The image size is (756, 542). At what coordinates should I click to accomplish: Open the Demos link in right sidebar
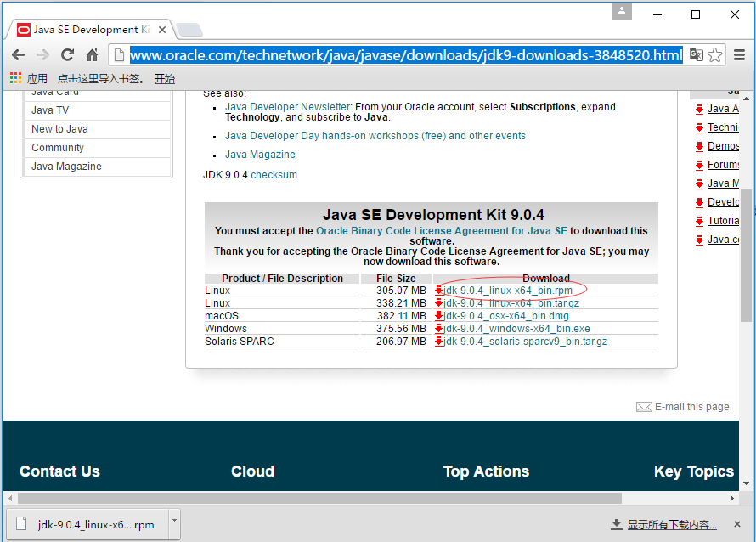click(723, 146)
